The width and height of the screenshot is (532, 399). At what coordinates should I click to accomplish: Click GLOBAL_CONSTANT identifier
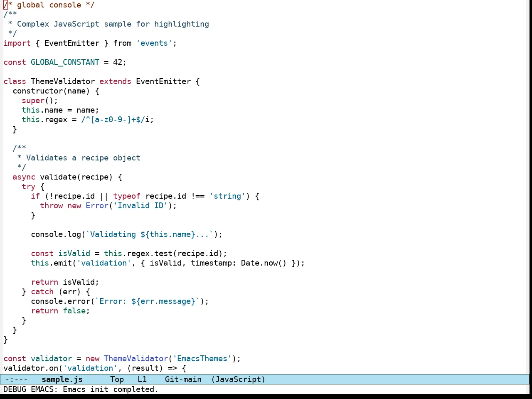pos(65,62)
